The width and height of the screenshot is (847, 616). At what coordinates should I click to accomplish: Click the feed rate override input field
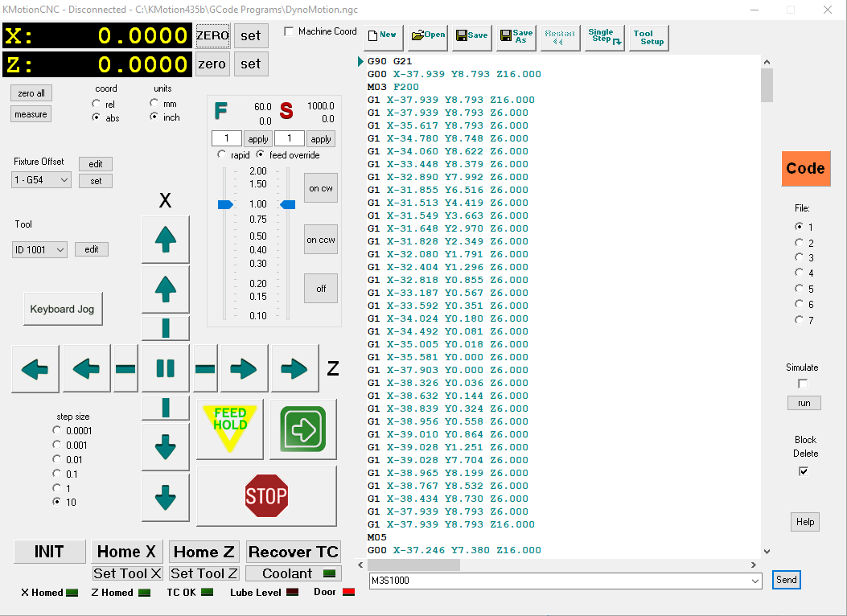click(x=226, y=139)
